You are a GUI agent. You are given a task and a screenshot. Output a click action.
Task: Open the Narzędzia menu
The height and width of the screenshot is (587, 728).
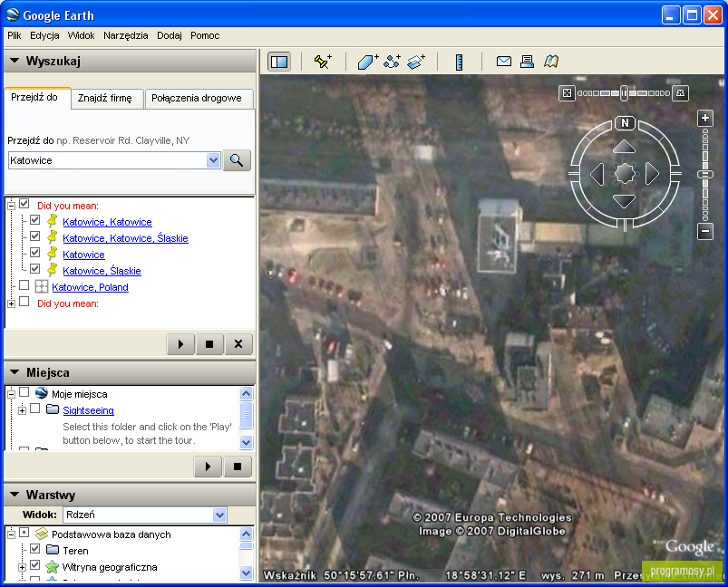[x=126, y=35]
